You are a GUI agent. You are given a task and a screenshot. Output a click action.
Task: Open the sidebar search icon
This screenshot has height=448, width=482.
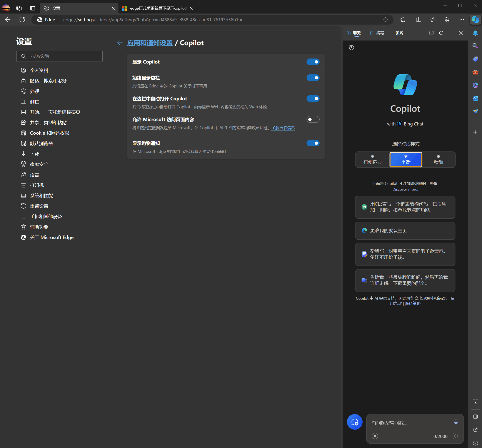pos(475,46)
